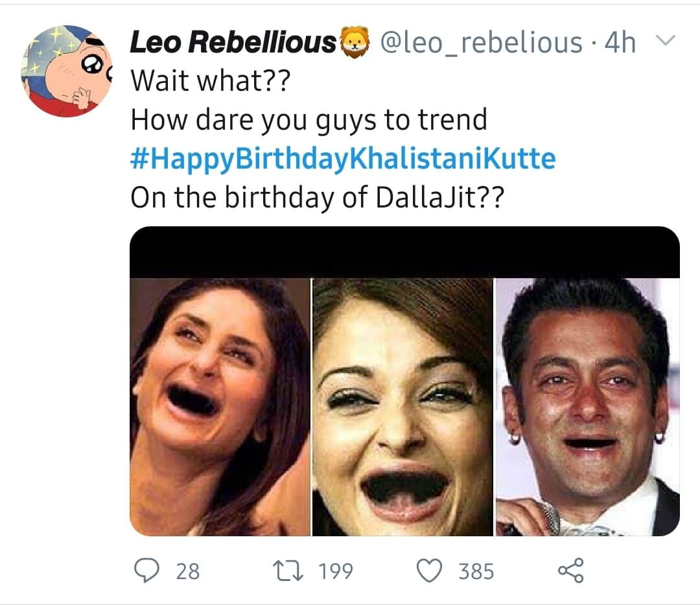This screenshot has width=700, height=605.
Task: Like the tweet using the heart icon
Action: pos(430,571)
